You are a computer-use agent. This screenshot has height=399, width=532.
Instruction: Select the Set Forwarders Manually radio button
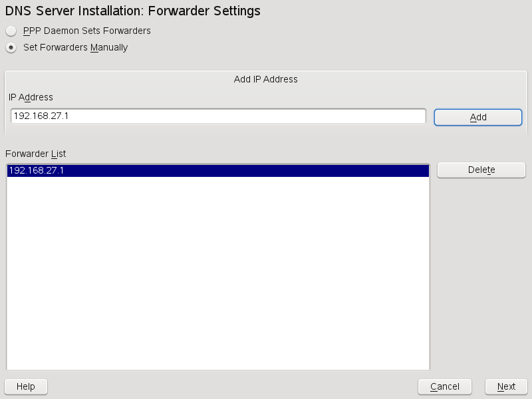pyautogui.click(x=11, y=48)
